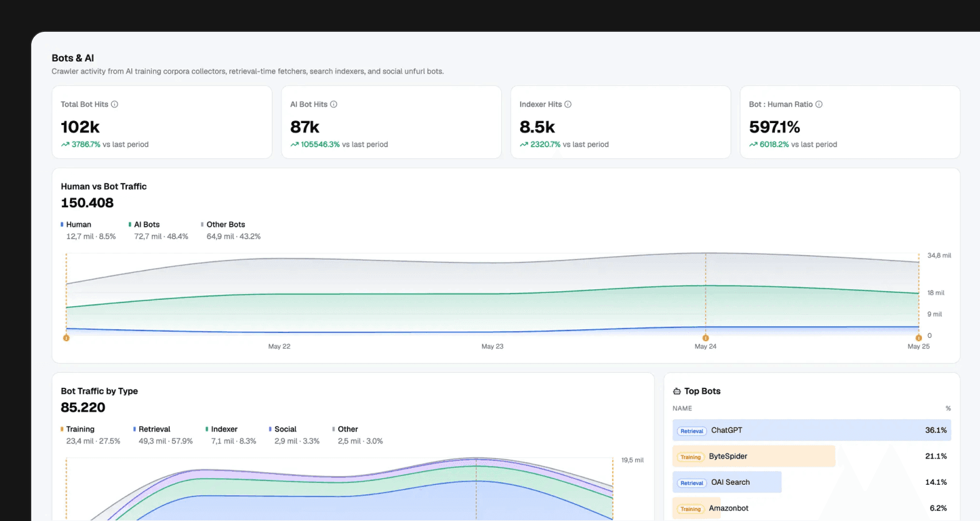Select the OAI Search row in Top Bots
This screenshot has height=521, width=980.
(812, 482)
